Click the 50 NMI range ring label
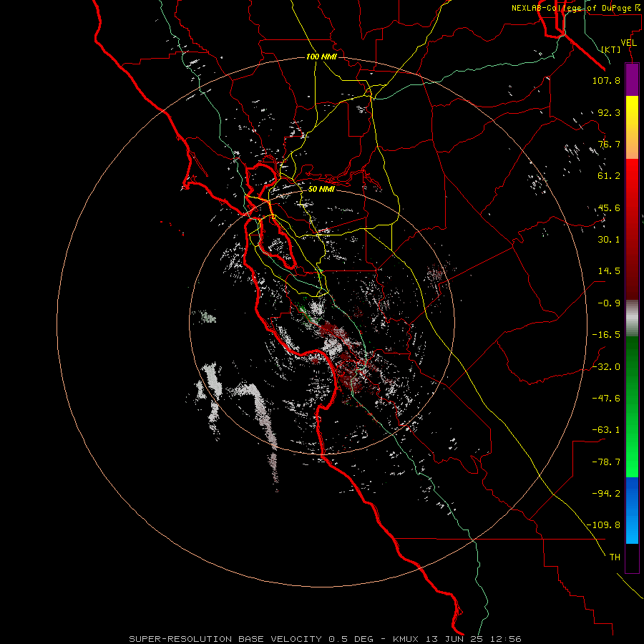644x644 pixels. [x=321, y=189]
